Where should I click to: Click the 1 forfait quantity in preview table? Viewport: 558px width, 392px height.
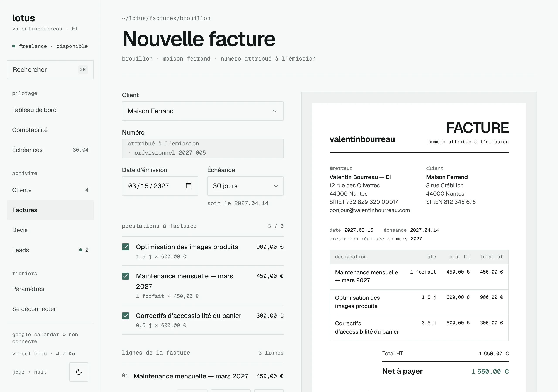[423, 272]
